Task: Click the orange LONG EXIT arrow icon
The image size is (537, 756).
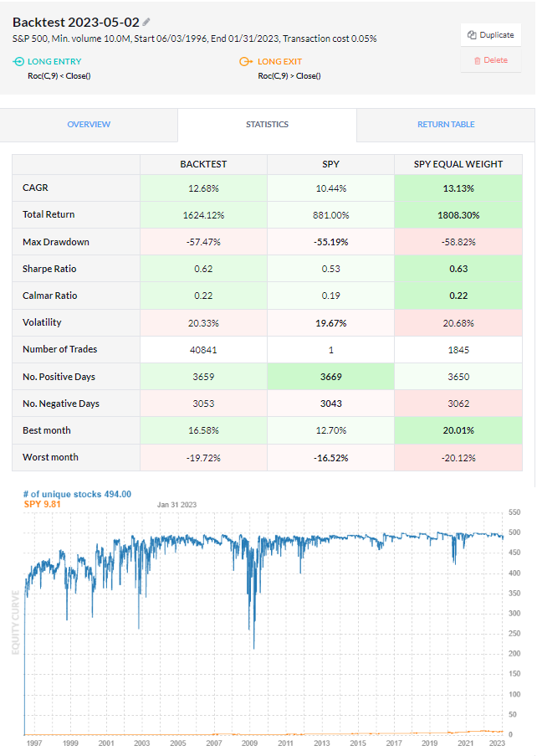Action: pos(246,61)
